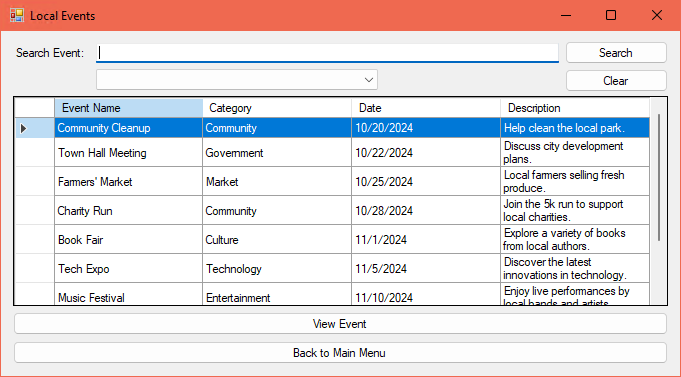Viewport: 681px width, 377px height.
Task: Open the category filter dropdown arrow
Action: 369,80
